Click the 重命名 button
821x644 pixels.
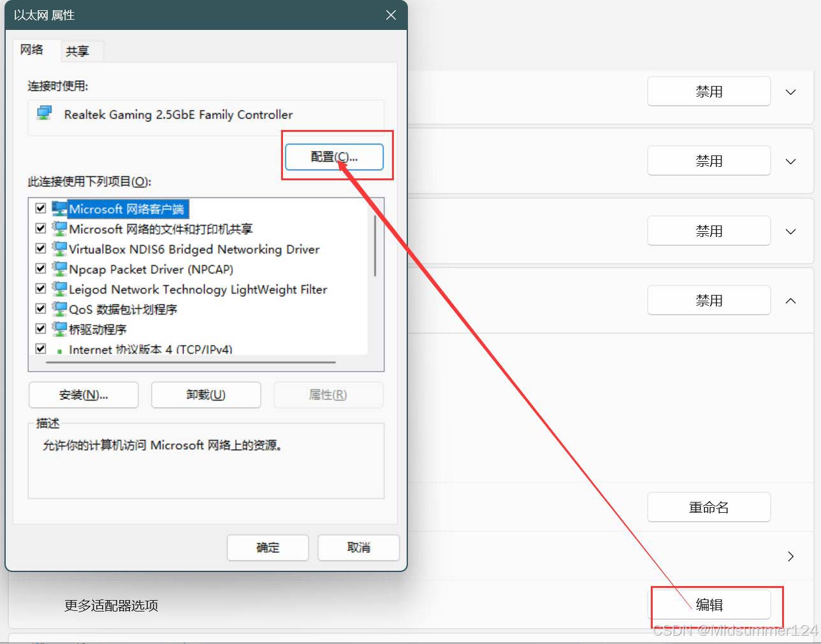(x=709, y=508)
